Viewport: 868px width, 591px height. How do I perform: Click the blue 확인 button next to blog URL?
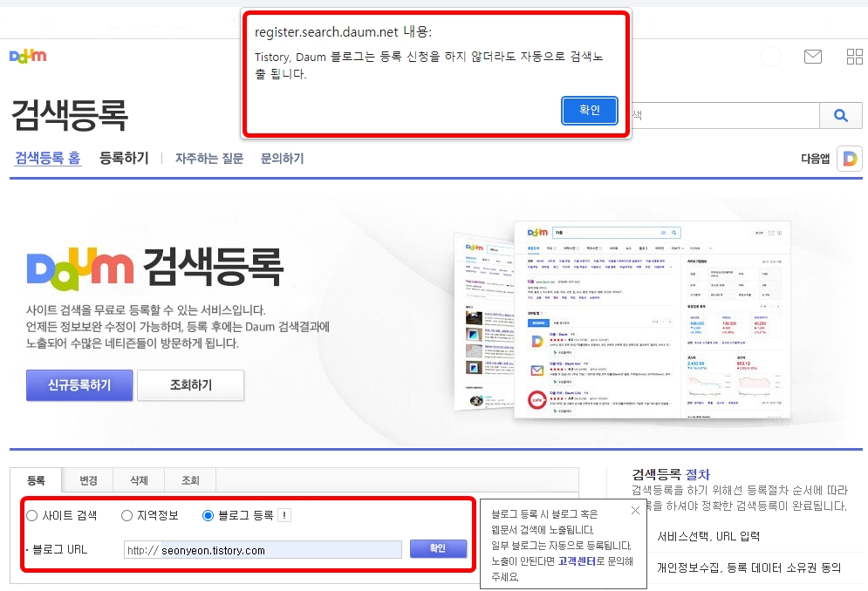[438, 548]
